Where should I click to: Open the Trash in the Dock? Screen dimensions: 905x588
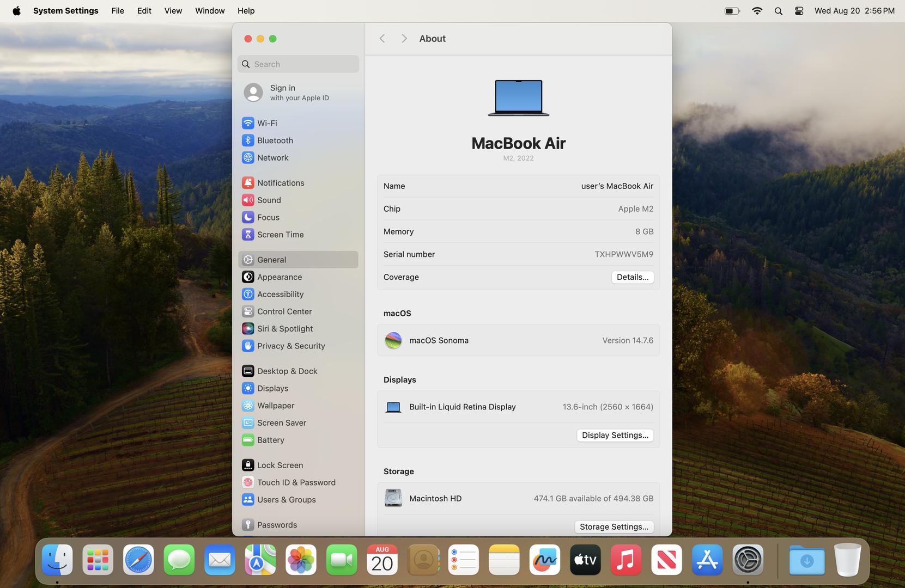(847, 560)
